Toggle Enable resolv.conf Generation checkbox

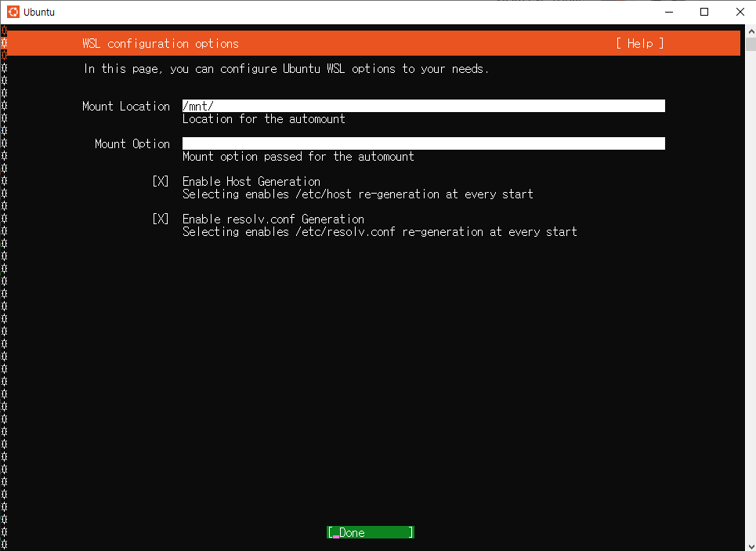tap(161, 219)
